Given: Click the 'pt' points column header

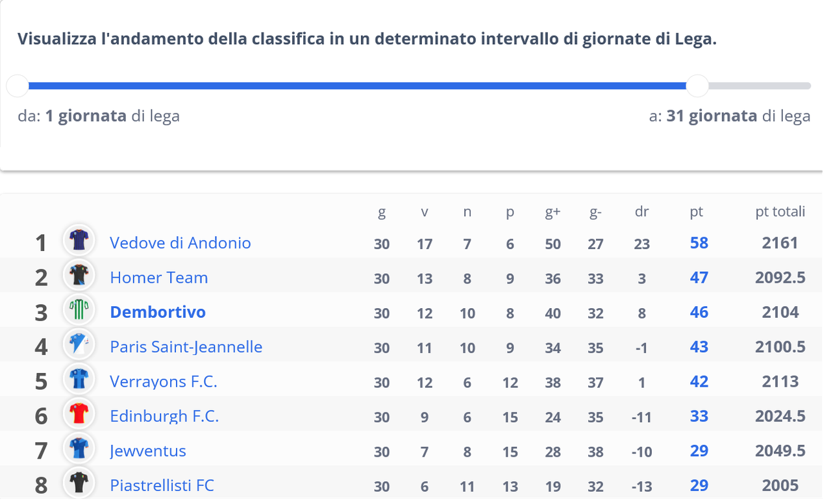Looking at the screenshot, I should pyautogui.click(x=697, y=211).
